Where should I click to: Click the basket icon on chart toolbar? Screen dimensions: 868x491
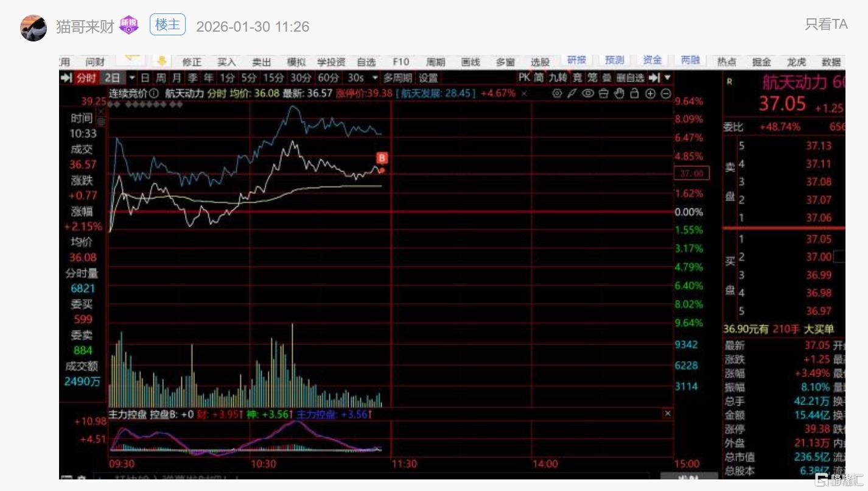click(x=604, y=93)
